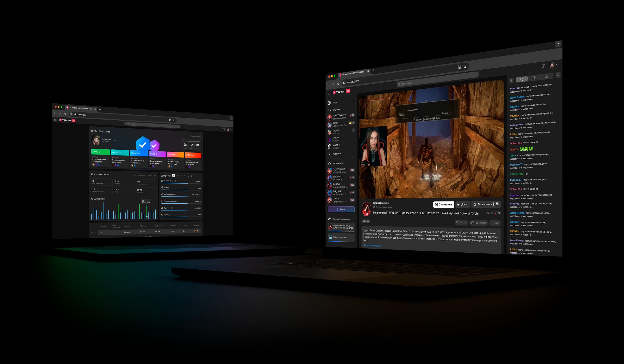The width and height of the screenshot is (624, 364).
Task: Click the plus-circle create icon in stream window
Action: click(x=543, y=66)
